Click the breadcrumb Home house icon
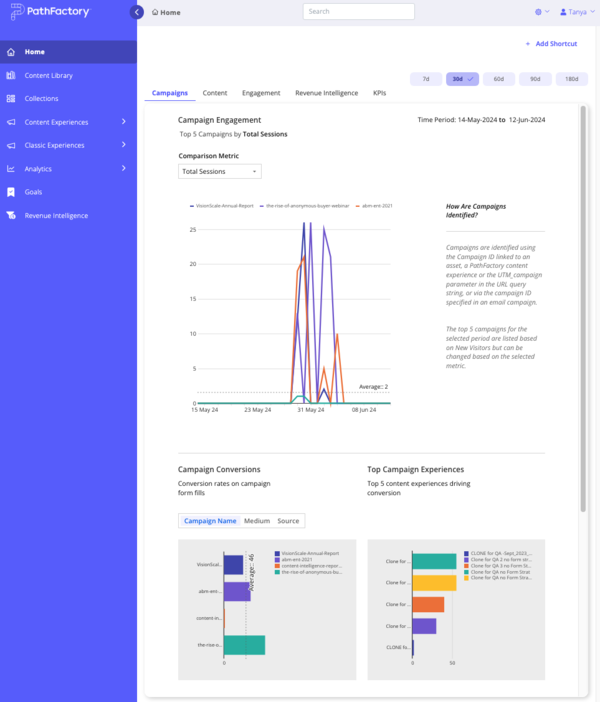600x702 pixels. (x=155, y=12)
